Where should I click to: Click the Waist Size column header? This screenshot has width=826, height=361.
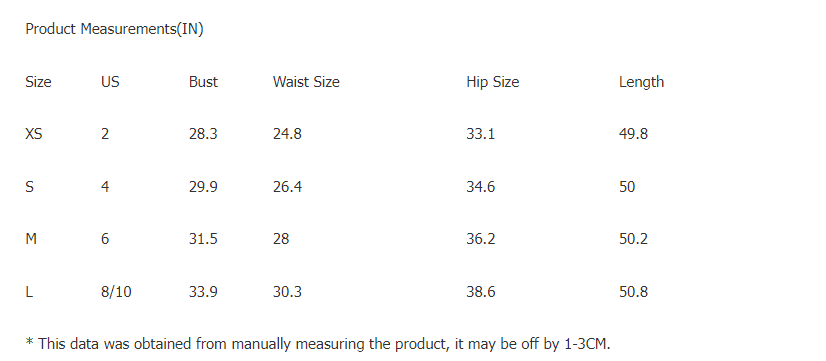point(306,82)
